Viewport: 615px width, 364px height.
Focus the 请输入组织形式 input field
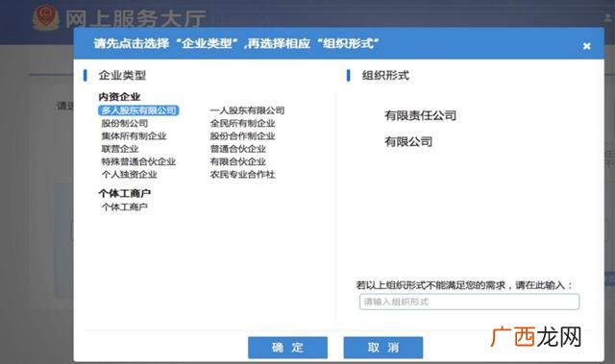pos(469,302)
